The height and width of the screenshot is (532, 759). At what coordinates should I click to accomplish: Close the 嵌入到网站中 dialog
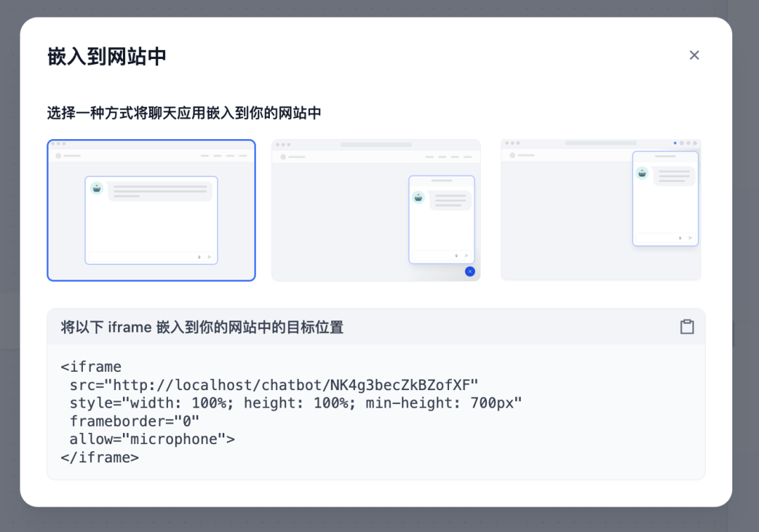(x=694, y=55)
